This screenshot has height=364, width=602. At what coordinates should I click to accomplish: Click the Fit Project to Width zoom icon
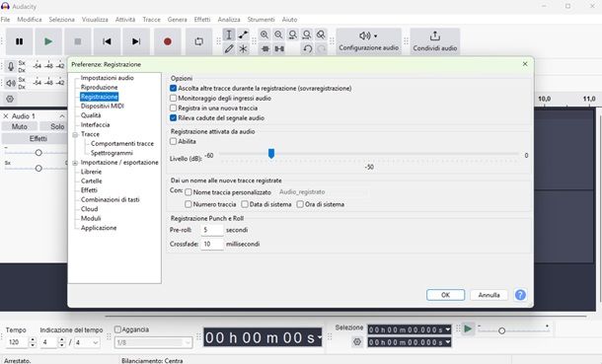pos(307,35)
